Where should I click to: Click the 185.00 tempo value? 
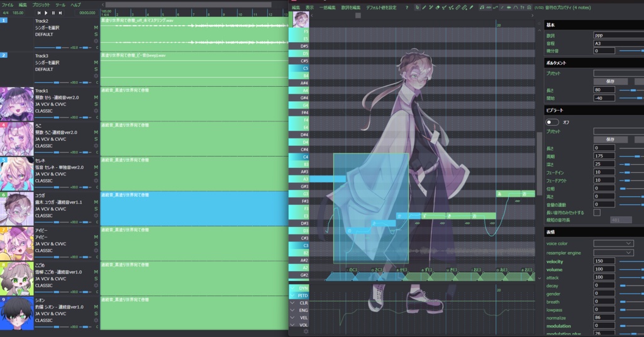coord(18,13)
